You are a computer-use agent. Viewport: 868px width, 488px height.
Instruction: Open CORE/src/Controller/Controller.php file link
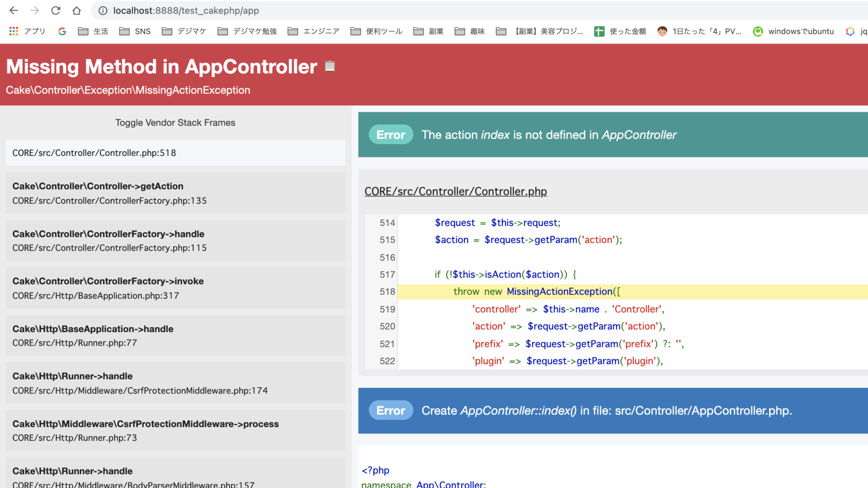(x=455, y=191)
